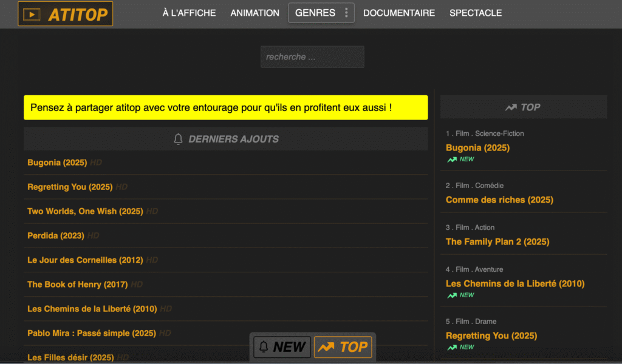The image size is (622, 364).
Task: Click the green NEW arrow under Bugonia in TOP list
Action: (x=451, y=159)
